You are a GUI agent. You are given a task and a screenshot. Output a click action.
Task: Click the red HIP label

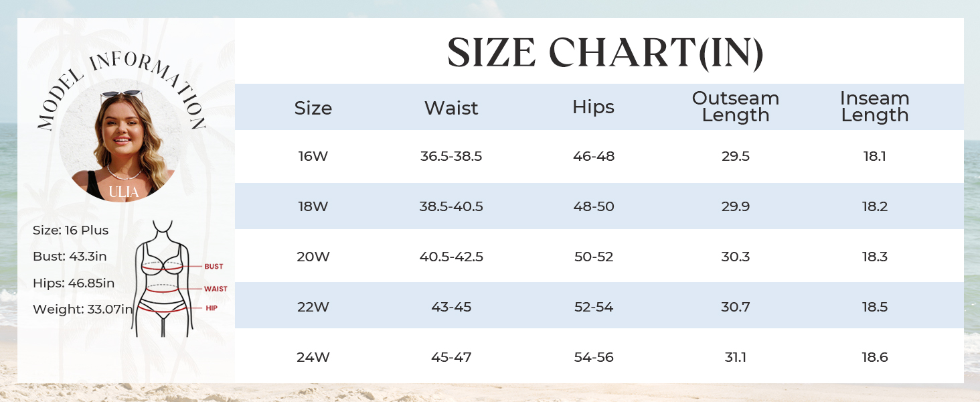[212, 308]
